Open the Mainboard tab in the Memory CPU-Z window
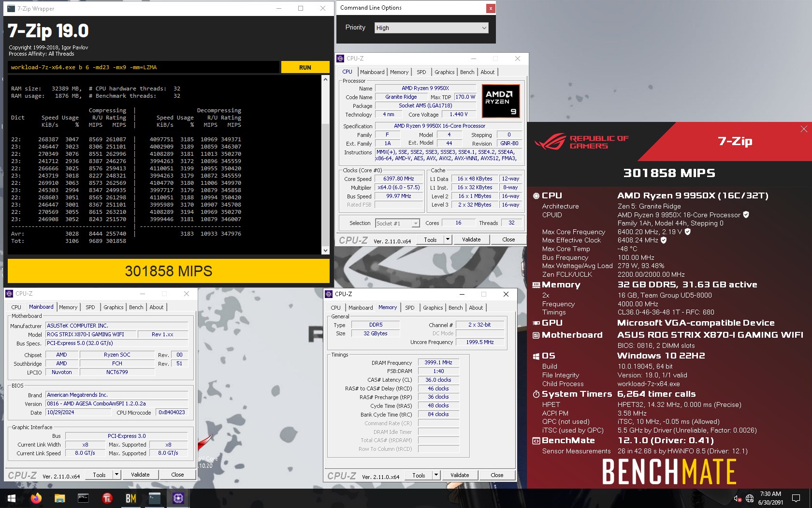Screen dimensions: 812x508 [361, 308]
